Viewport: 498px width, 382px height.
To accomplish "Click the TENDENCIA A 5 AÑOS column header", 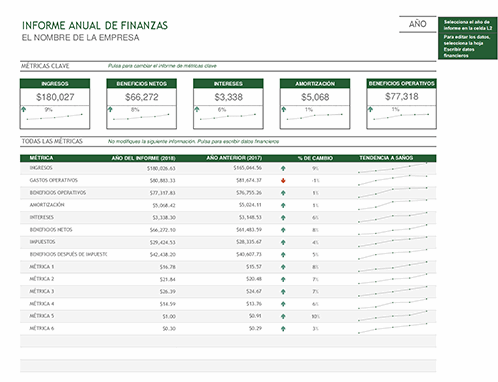I will pyautogui.click(x=386, y=158).
